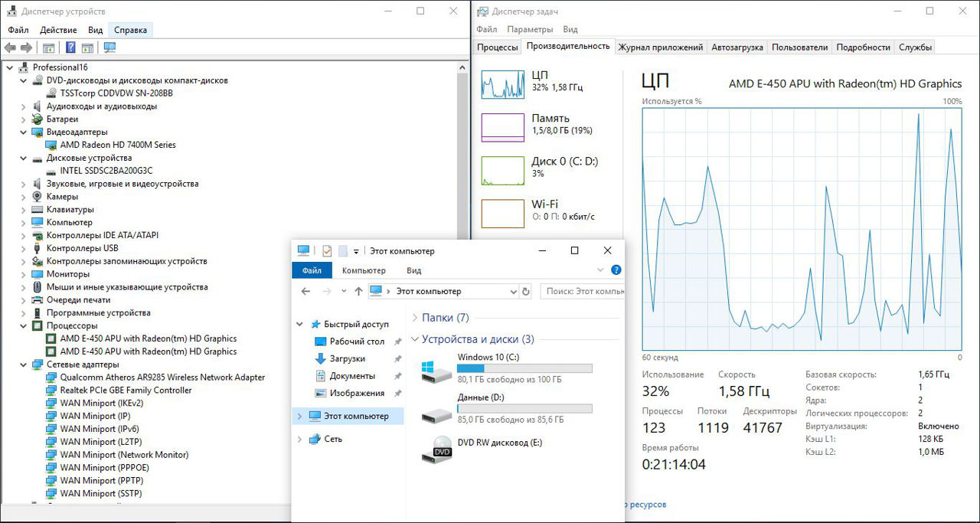The width and height of the screenshot is (980, 523).
Task: Switch to the Процессы tab in Task Manager
Action: pos(498,47)
